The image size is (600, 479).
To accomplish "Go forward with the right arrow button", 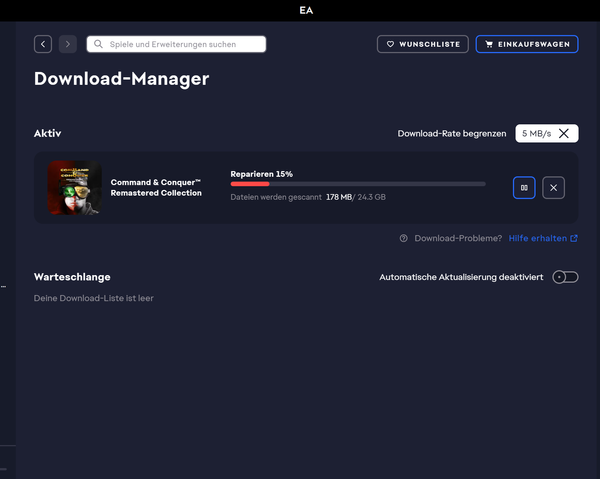I will 68,44.
